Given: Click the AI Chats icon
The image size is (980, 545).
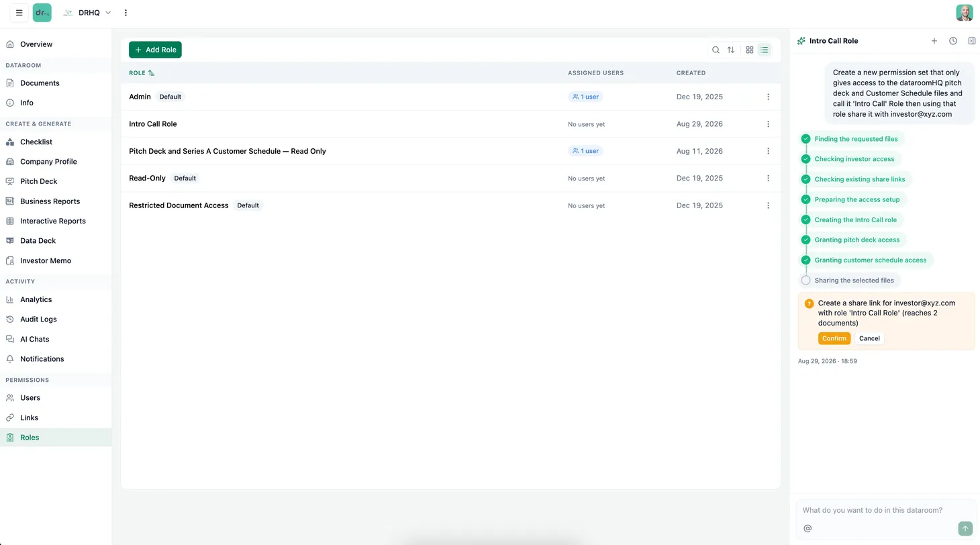Looking at the screenshot, I should pyautogui.click(x=10, y=339).
